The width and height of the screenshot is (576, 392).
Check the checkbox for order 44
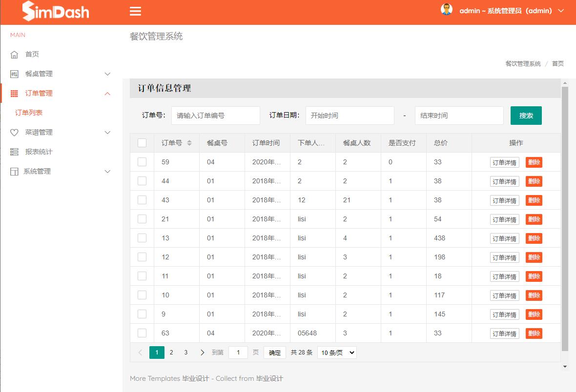pyautogui.click(x=142, y=181)
